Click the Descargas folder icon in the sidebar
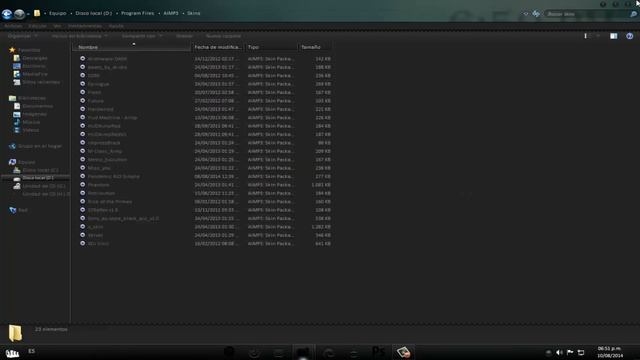 (x=17, y=58)
